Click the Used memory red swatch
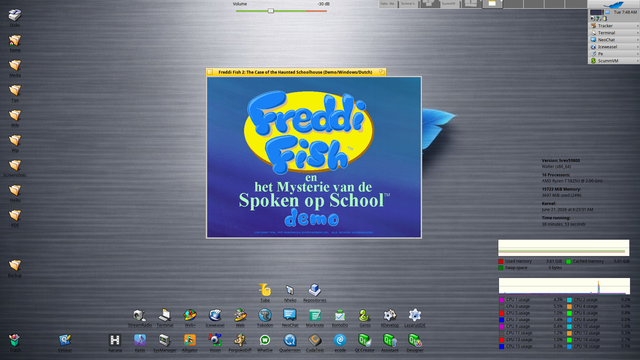Viewport: 640px width, 360px height. pyautogui.click(x=501, y=261)
